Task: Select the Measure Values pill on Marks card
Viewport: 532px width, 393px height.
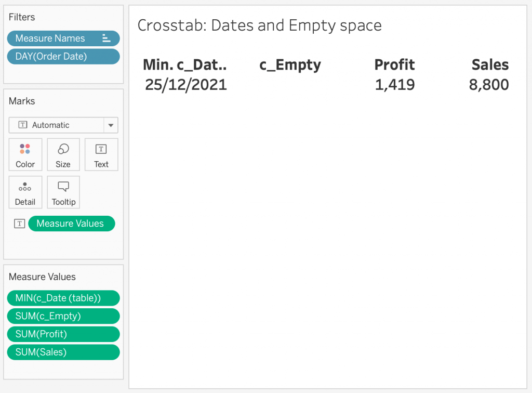Action: tap(71, 223)
